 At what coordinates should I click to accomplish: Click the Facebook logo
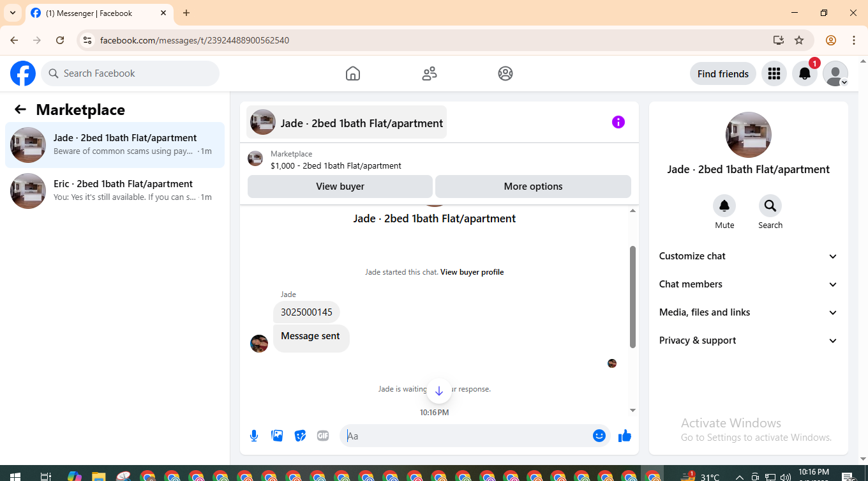(23, 73)
